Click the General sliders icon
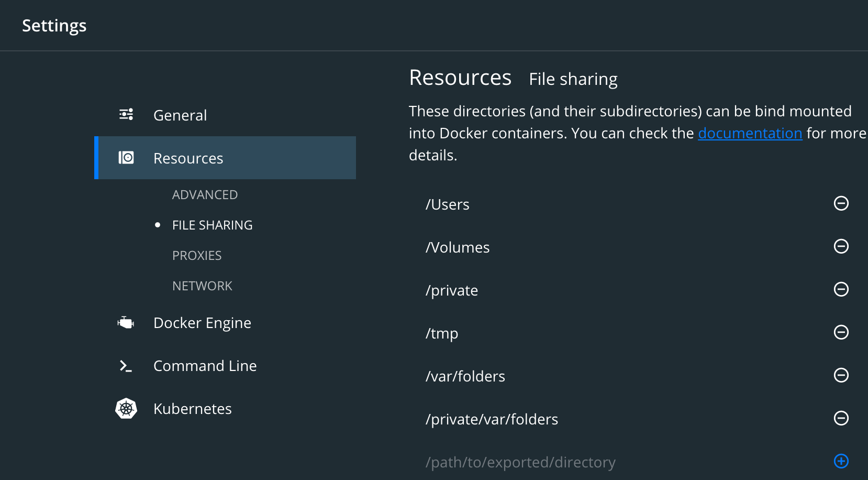This screenshot has height=480, width=868. pyautogui.click(x=126, y=114)
